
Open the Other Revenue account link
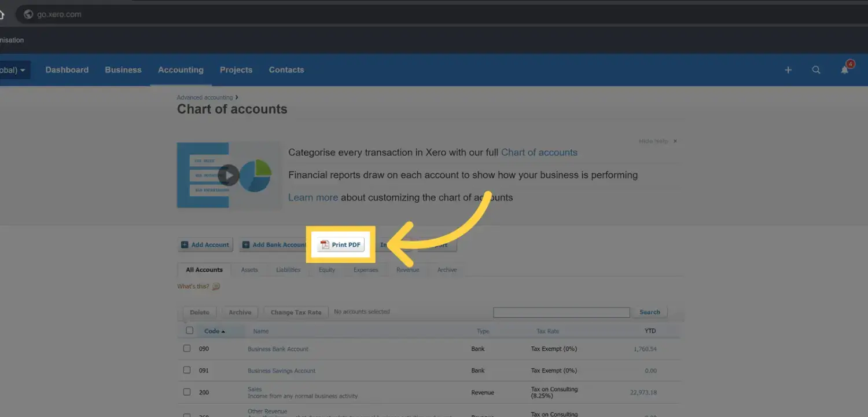point(267,411)
